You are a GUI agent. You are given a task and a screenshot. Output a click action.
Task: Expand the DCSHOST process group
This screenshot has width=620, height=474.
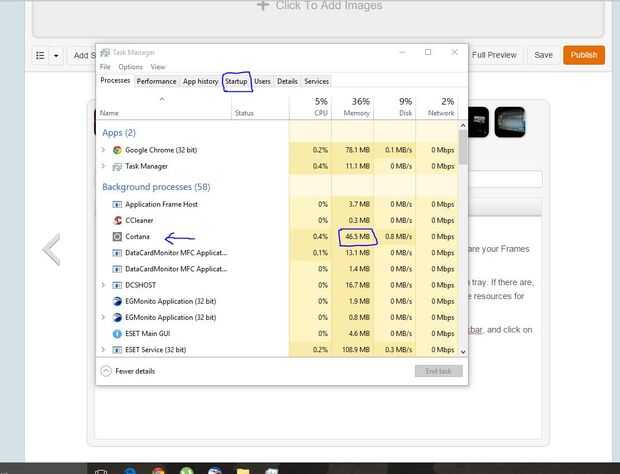point(103,285)
